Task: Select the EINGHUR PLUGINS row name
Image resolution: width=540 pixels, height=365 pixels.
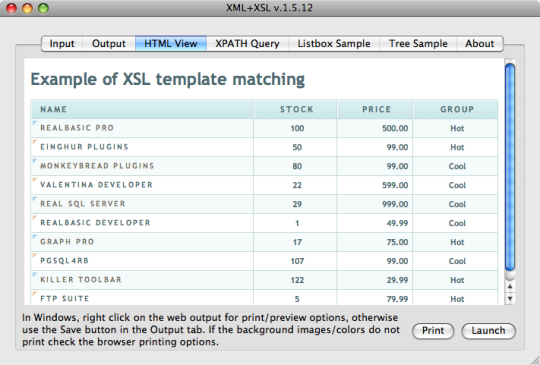Action: (84, 147)
